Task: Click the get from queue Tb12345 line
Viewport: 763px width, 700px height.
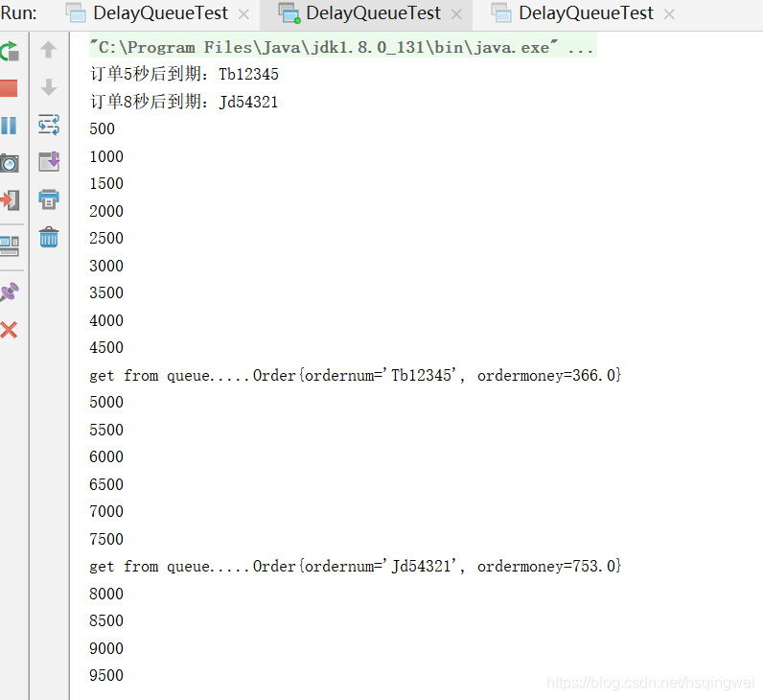Action: click(356, 375)
